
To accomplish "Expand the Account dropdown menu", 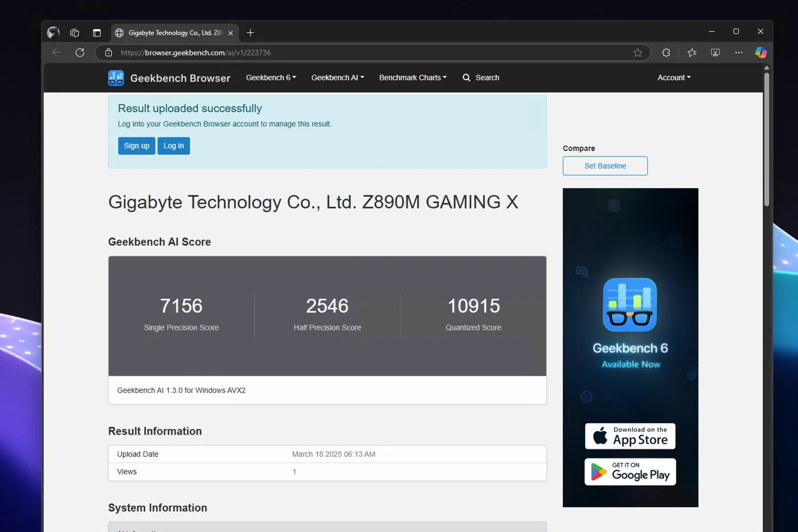I will coord(674,78).
